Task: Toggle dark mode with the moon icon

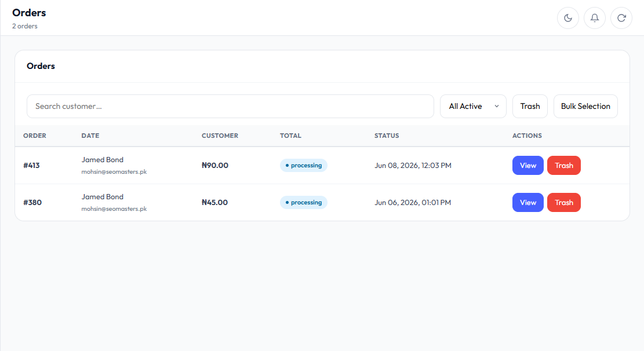Action: (x=568, y=18)
